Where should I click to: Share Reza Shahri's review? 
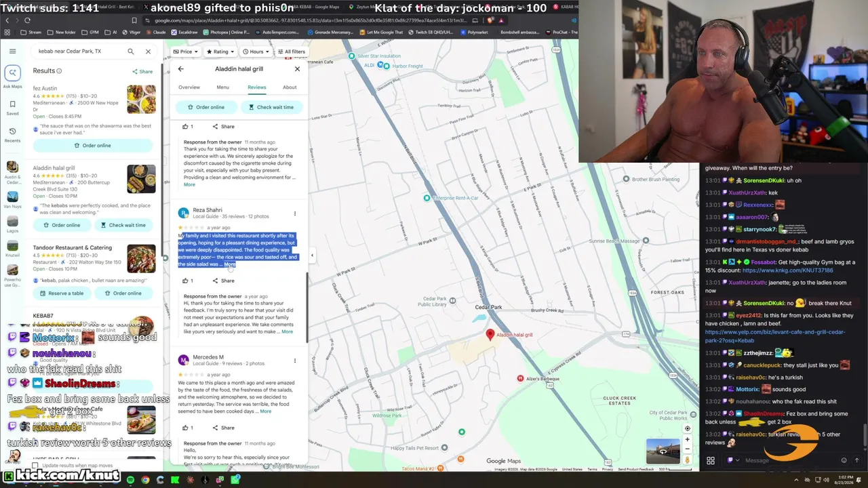[223, 281]
